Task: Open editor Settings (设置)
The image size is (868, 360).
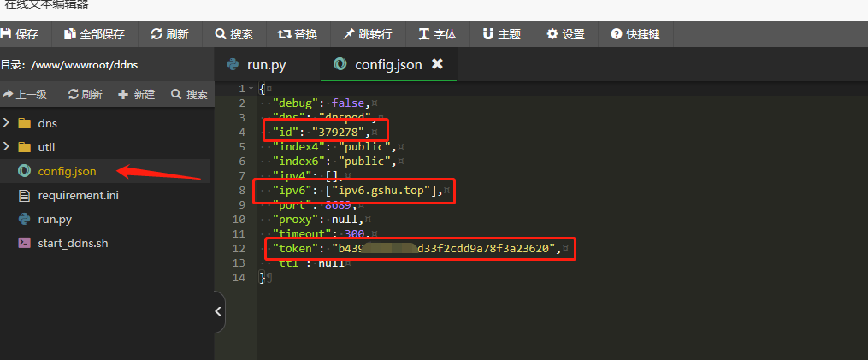Action: (566, 34)
